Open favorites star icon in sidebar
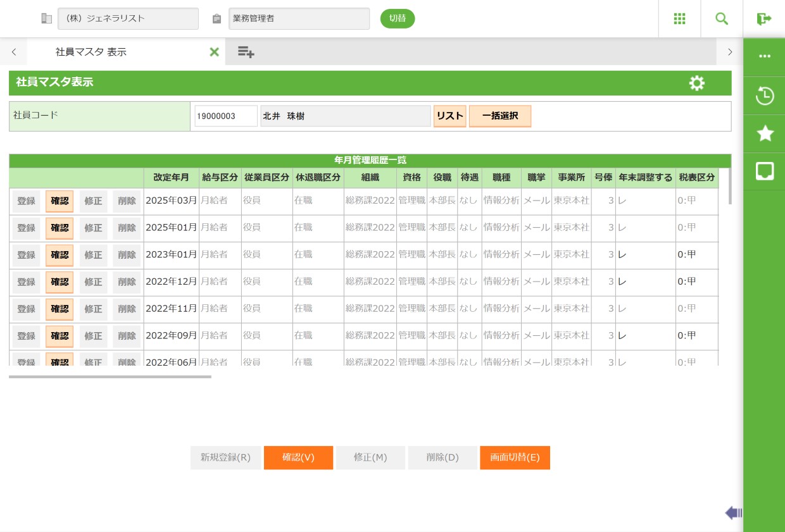The height and width of the screenshot is (532, 785). 764,133
